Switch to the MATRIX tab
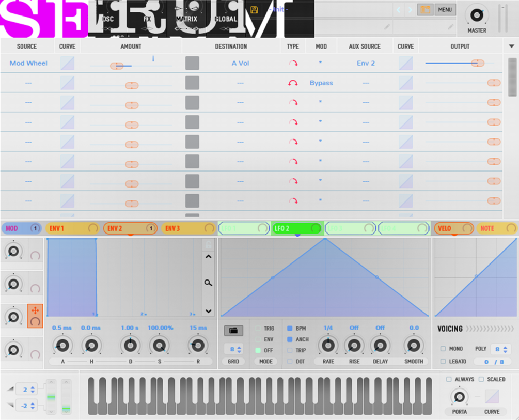This screenshot has width=519, height=420. coord(186,19)
